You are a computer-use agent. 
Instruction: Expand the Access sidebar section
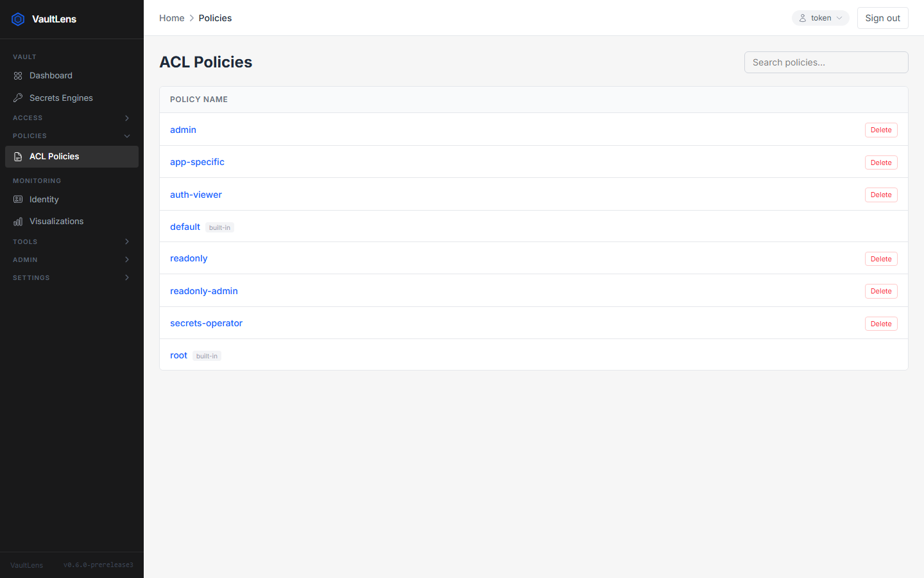click(72, 118)
